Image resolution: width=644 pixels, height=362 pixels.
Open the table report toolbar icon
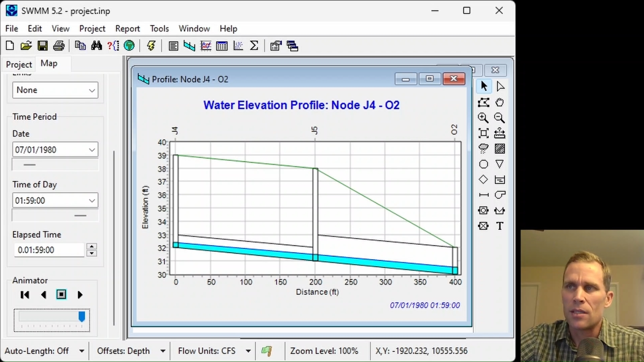(222, 46)
